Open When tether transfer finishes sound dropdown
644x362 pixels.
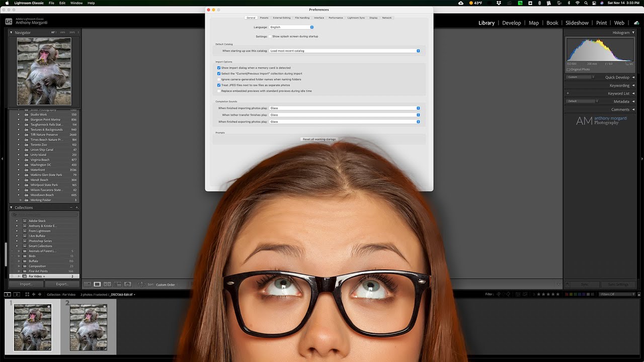click(x=345, y=115)
